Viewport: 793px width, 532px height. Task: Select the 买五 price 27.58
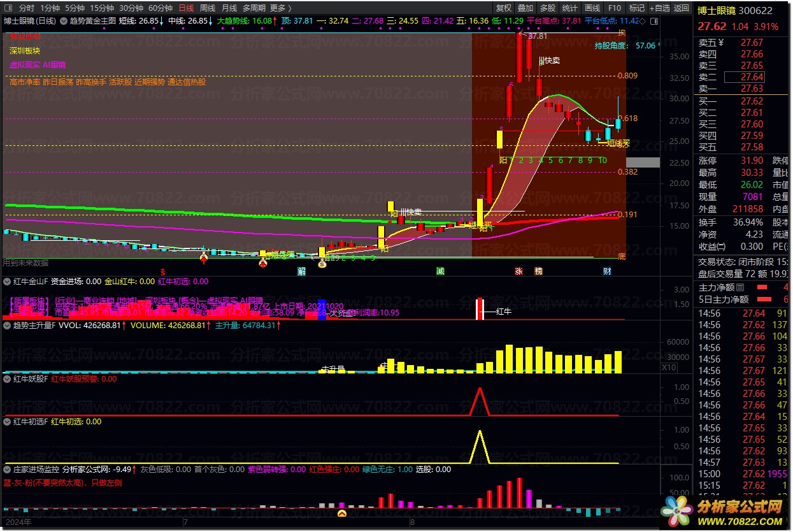pos(752,147)
